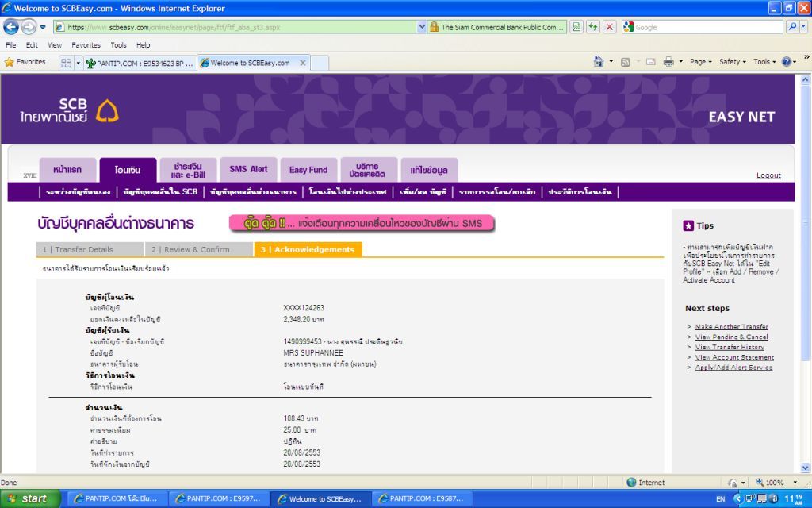812x508 pixels.
Task: Open the tab list dropdown arrow
Action: (x=79, y=63)
